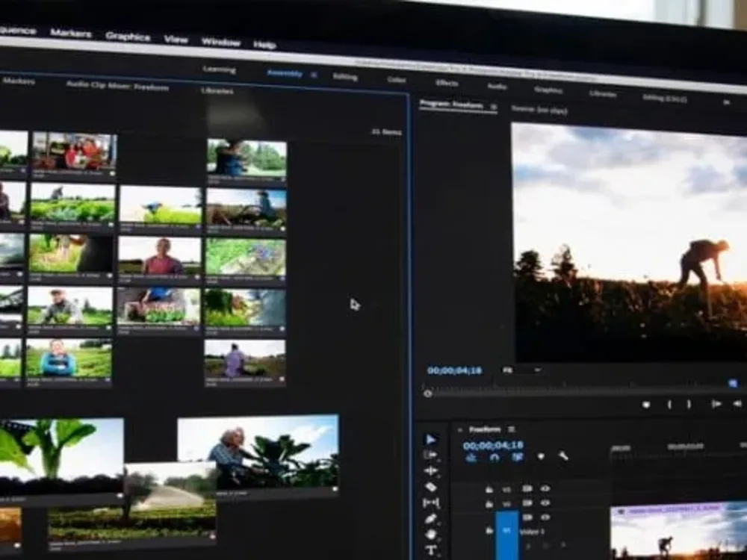Select the Track Select Forward tool
This screenshot has width=747, height=560.
tap(430, 455)
